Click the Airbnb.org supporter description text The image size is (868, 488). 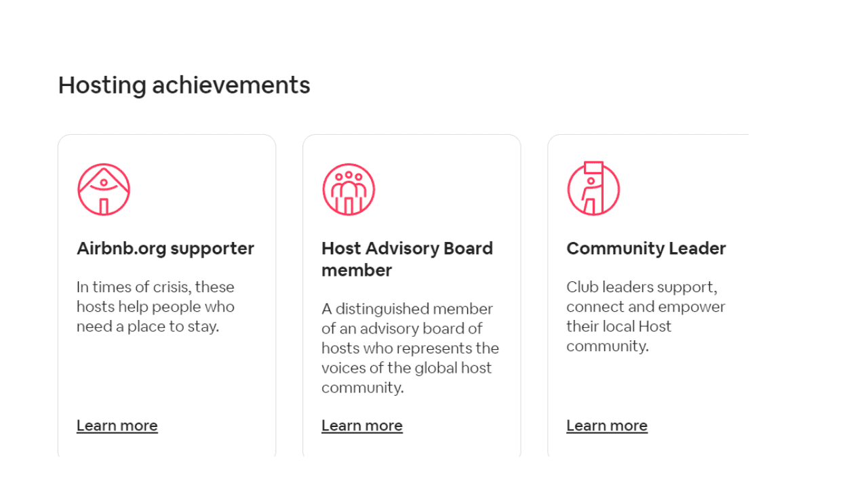155,306
